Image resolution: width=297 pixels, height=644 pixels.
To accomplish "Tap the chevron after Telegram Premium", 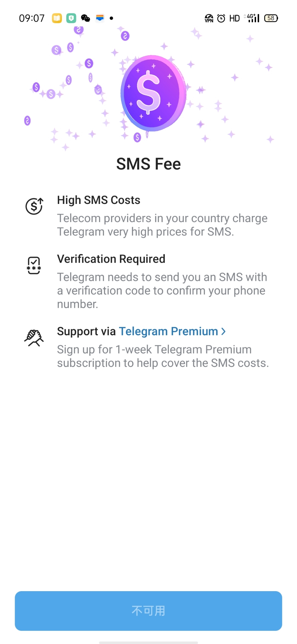I will point(224,331).
